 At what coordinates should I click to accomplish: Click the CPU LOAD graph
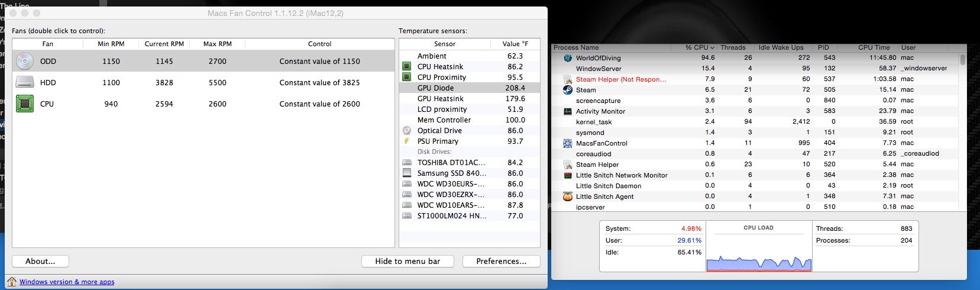(x=759, y=246)
